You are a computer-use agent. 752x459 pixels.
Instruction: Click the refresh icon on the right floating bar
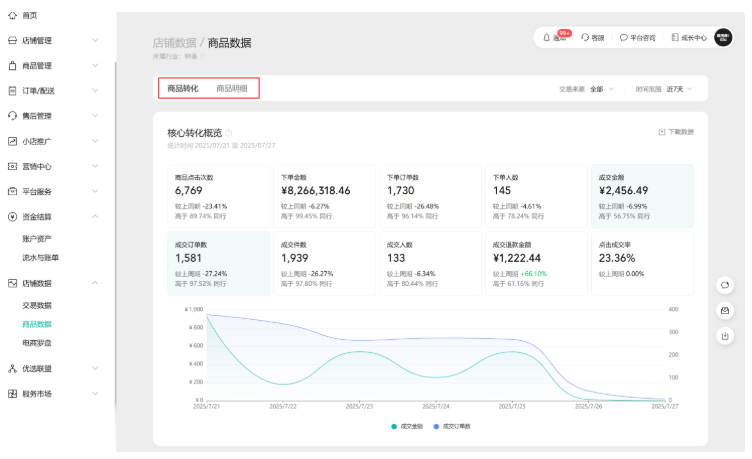(725, 285)
